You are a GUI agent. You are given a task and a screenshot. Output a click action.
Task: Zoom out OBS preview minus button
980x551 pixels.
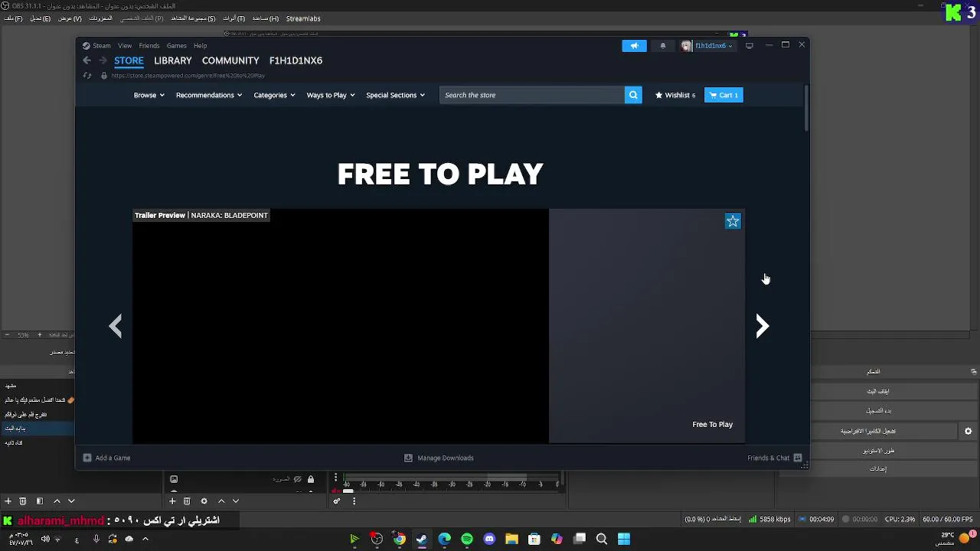(6, 334)
